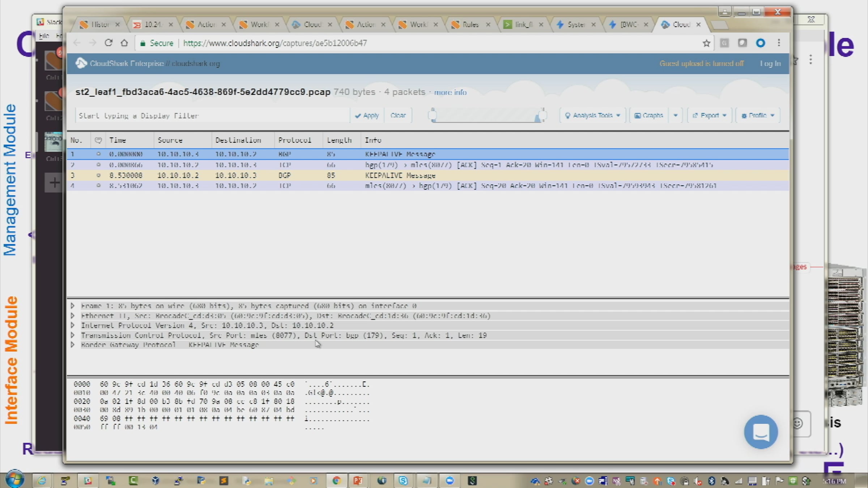Screen dimensions: 868x488
Task: Toggle the comment marker on packet 1
Action: pos(98,154)
